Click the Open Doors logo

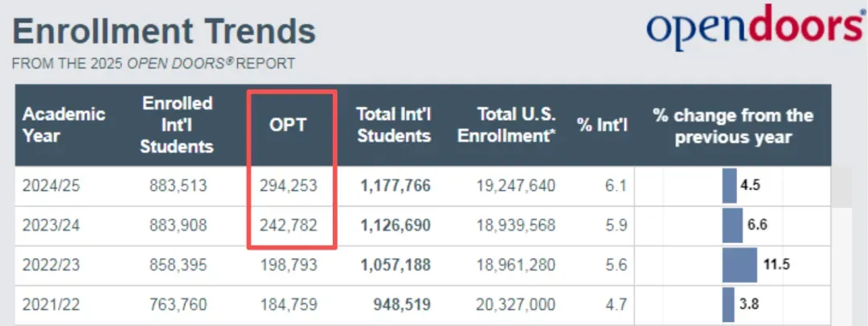[x=754, y=29]
